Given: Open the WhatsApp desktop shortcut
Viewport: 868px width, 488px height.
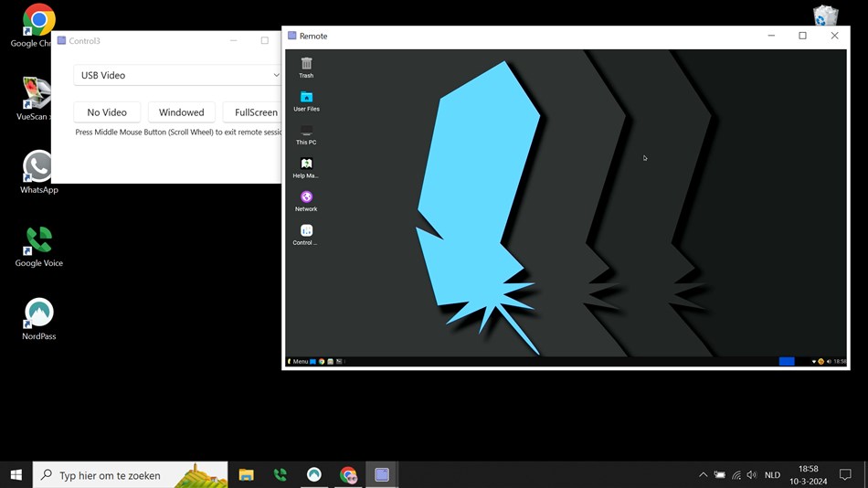Looking at the screenshot, I should [38, 173].
